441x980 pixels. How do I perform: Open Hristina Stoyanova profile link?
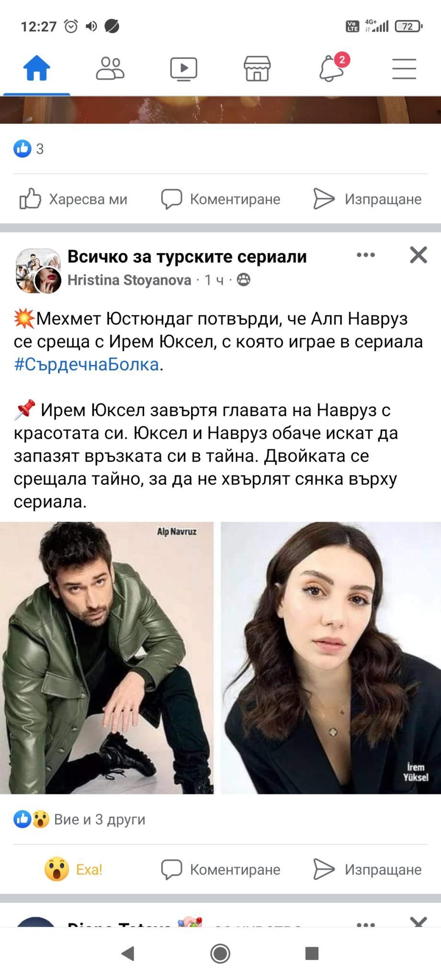point(129,280)
